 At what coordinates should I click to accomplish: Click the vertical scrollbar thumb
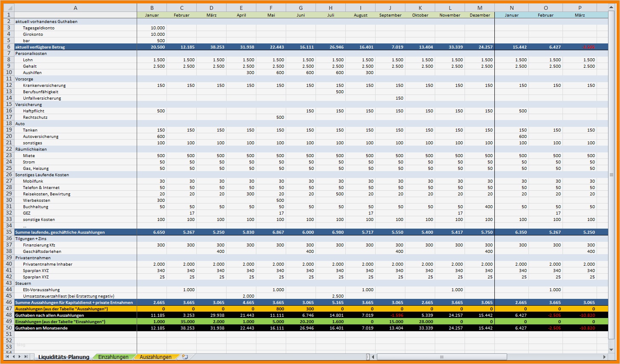point(611,175)
